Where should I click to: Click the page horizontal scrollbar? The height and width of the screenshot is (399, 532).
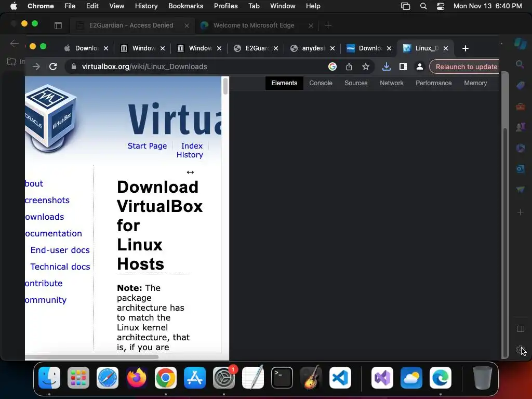(91, 356)
